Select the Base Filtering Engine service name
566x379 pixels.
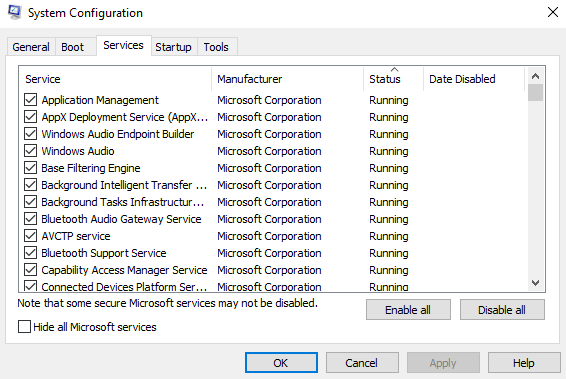pyautogui.click(x=91, y=168)
